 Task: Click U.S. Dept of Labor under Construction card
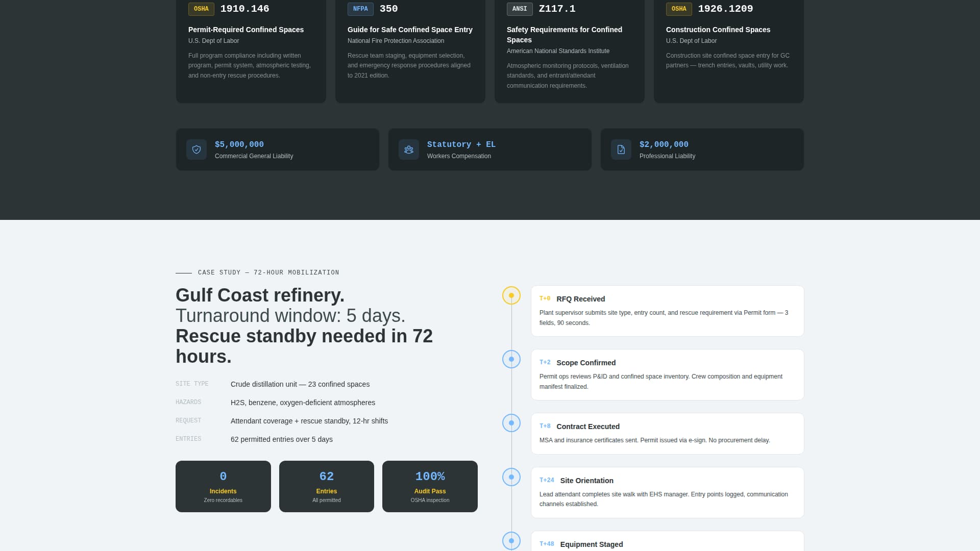coord(691,41)
